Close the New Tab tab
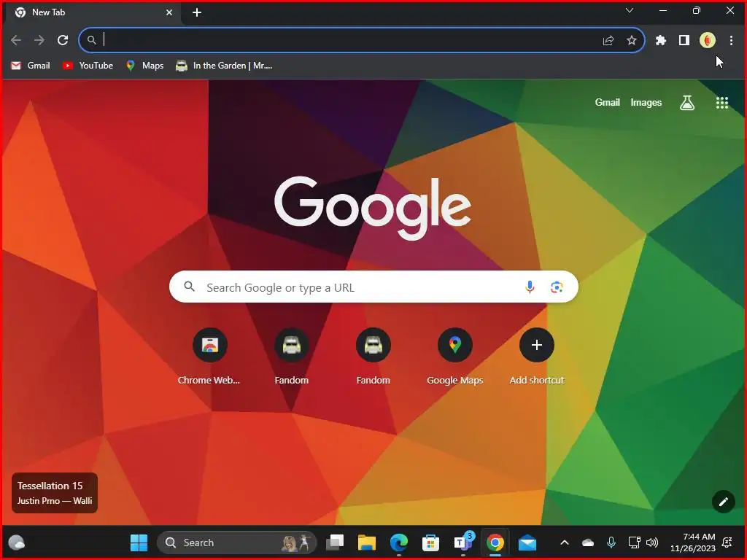The height and width of the screenshot is (560, 747). pyautogui.click(x=169, y=12)
